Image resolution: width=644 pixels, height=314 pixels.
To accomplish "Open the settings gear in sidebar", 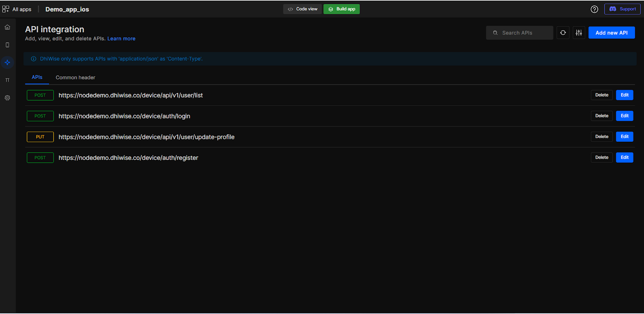I will coord(7,98).
